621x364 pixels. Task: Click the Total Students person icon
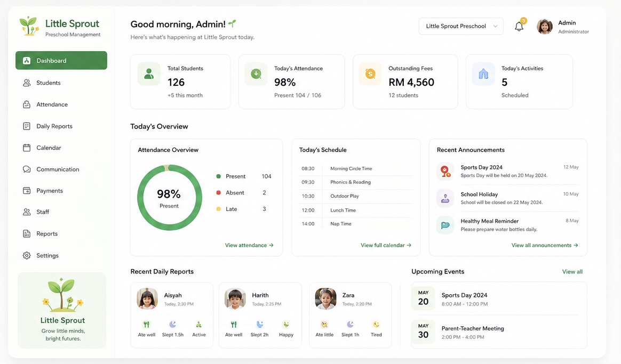point(149,74)
